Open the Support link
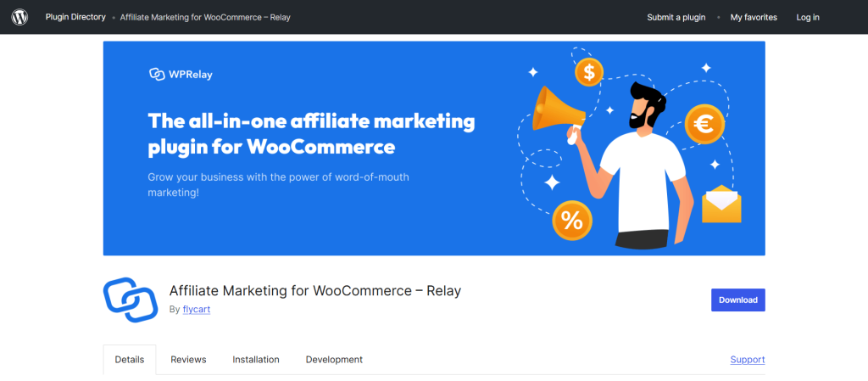 (x=748, y=360)
